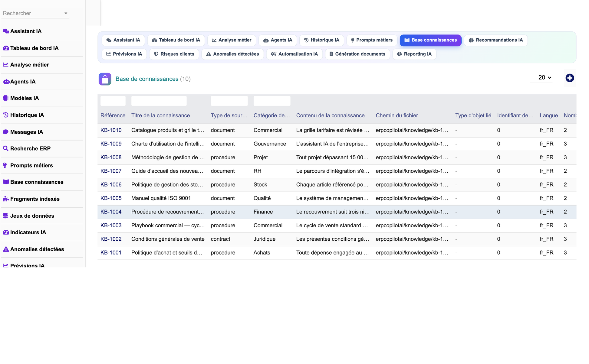Click the cell "Manuel qualité ISO 9001"
This screenshot has width=589, height=364.
pyautogui.click(x=161, y=198)
